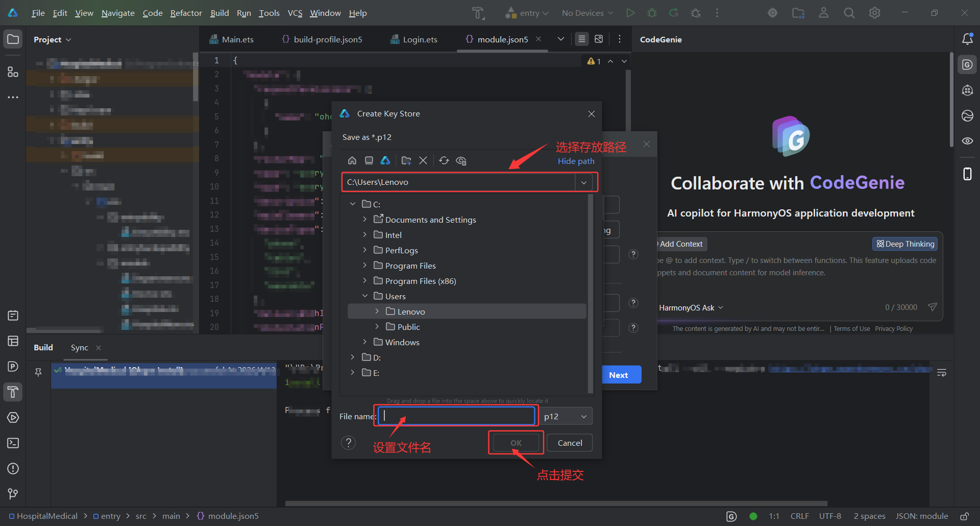Switch to Main.ets editor tab
The height and width of the screenshot is (526, 980).
pos(232,39)
